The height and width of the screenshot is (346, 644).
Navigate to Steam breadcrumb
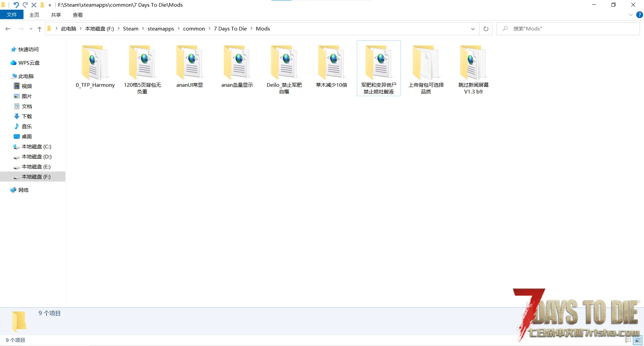coord(130,28)
